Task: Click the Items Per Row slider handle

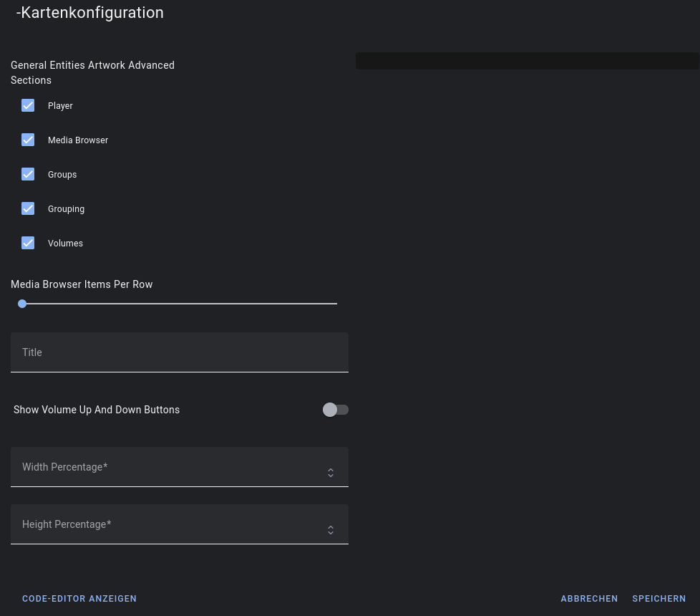Action: (x=22, y=304)
